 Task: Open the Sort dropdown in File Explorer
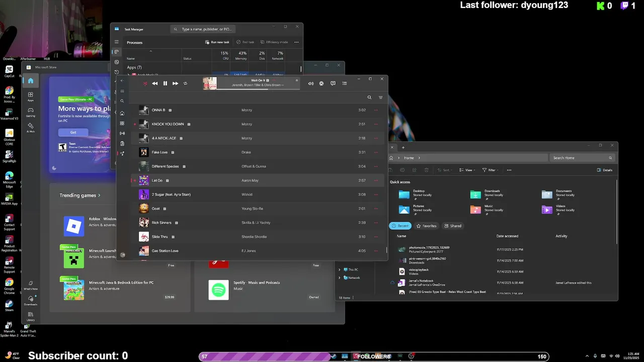click(445, 170)
